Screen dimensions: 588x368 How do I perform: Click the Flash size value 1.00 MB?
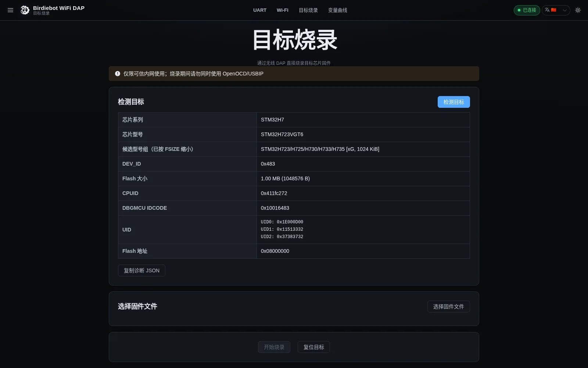285,178
